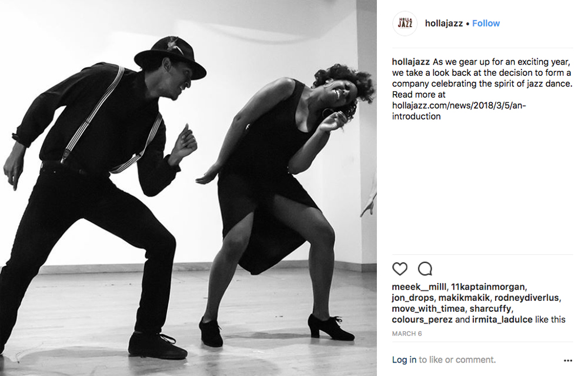Open jon_drops liker profile
The width and height of the screenshot is (588, 376).
(413, 298)
